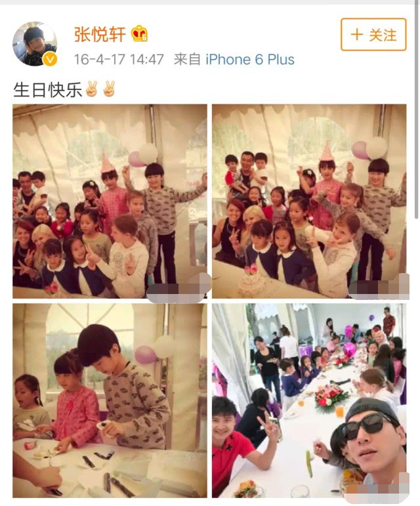Click the 关注 follow button

coord(373,35)
